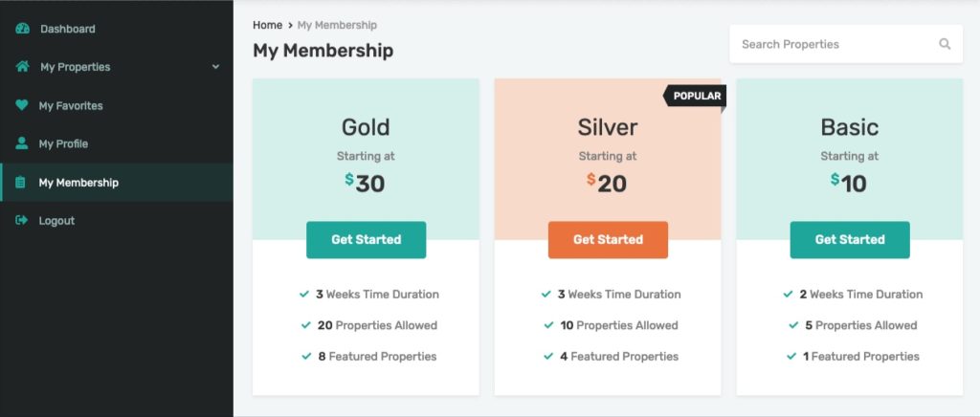Select Get Started under Basic plan
The image size is (980, 417).
(x=850, y=240)
